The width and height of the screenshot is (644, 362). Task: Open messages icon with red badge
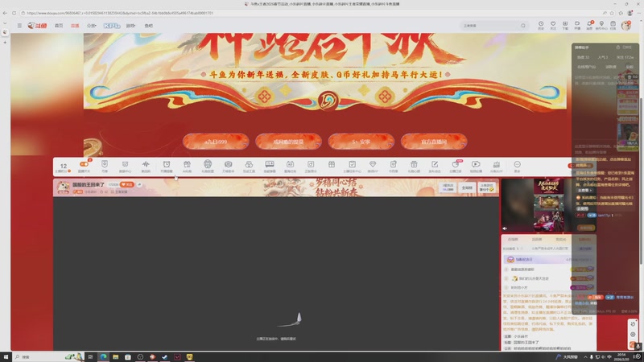(589, 25)
